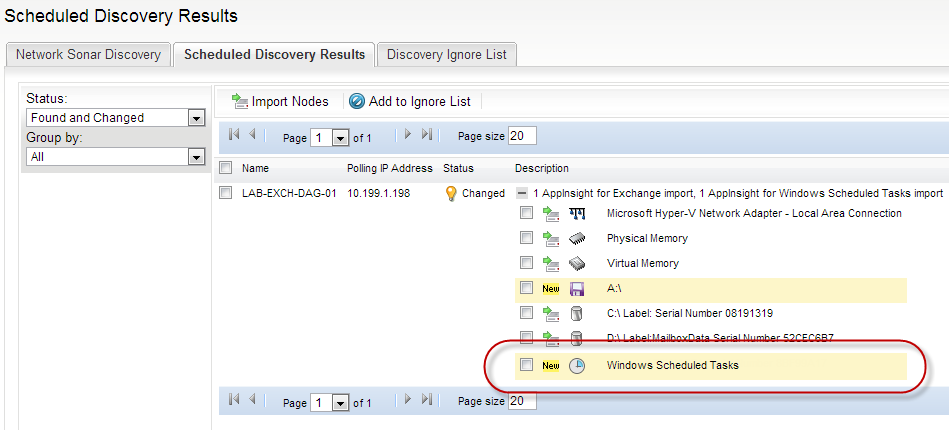Click the Changed status text
This screenshot has height=430, width=949.
click(483, 194)
